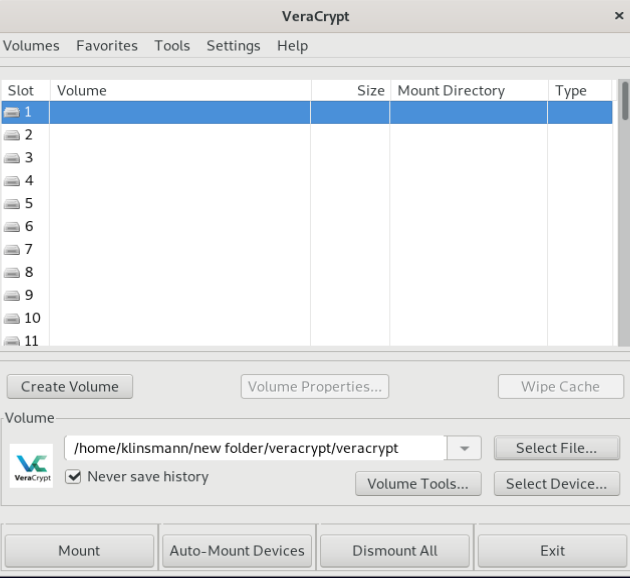The width and height of the screenshot is (630, 578).
Task: Select the drive icon for slot 2
Action: click(x=12, y=135)
